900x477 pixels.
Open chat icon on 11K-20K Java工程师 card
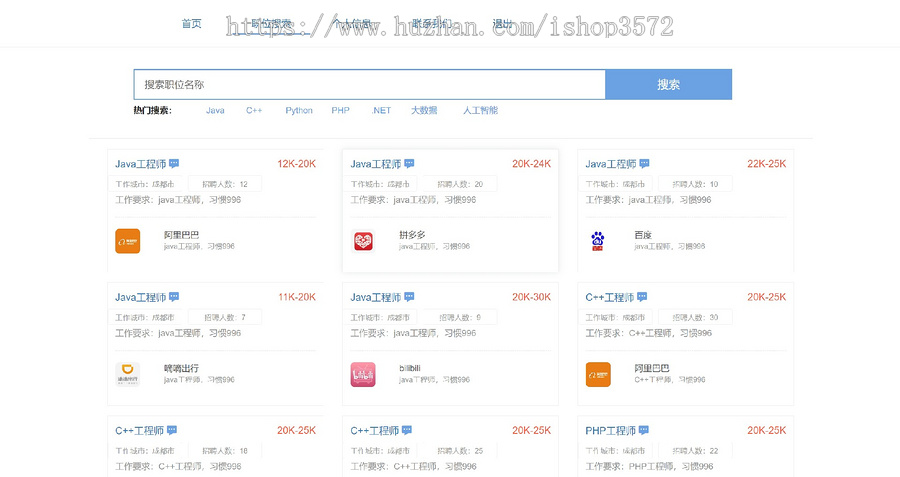point(174,297)
